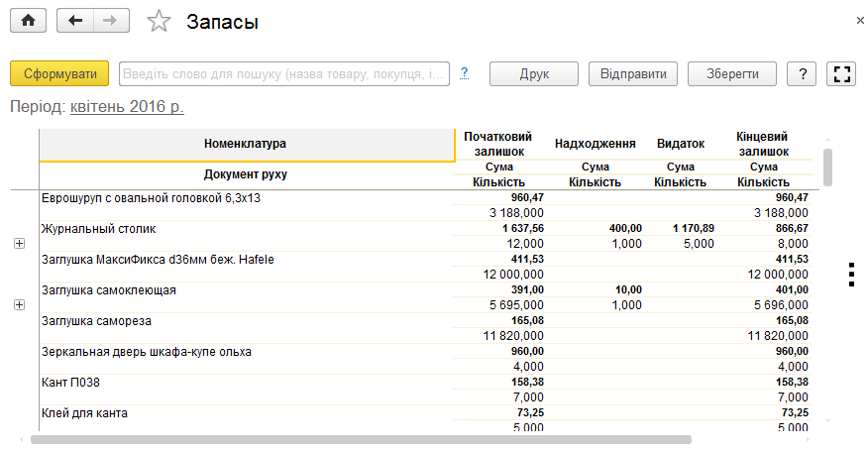Click the Зберегти save button
Image resolution: width=868 pixels, height=451 pixels.
click(x=732, y=73)
